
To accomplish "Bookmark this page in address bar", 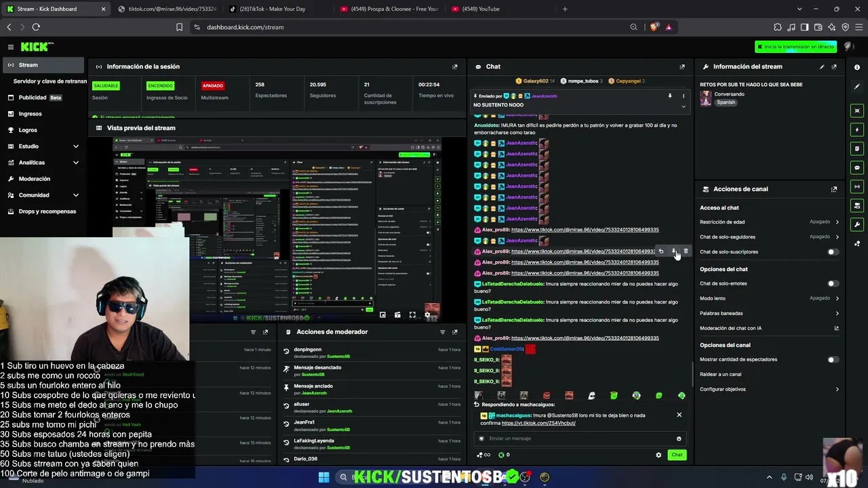I will [x=179, y=27].
